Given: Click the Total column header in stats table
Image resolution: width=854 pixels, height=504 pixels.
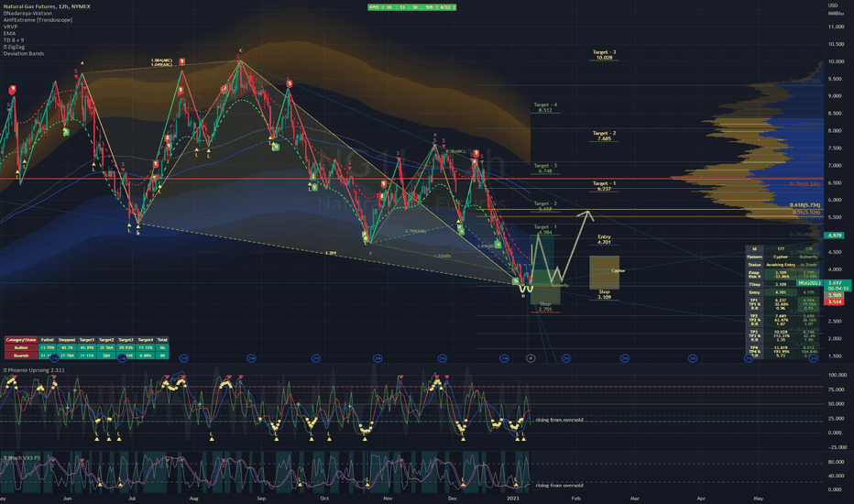Looking at the screenshot, I should [162, 340].
